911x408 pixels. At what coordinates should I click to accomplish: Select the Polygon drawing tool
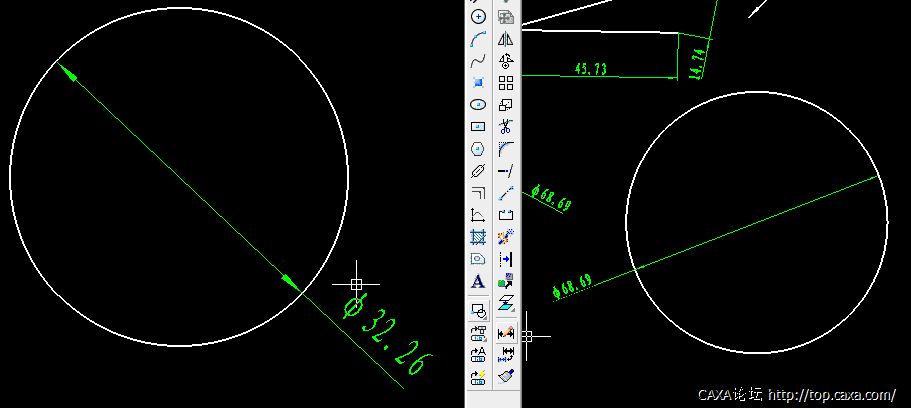pos(478,149)
